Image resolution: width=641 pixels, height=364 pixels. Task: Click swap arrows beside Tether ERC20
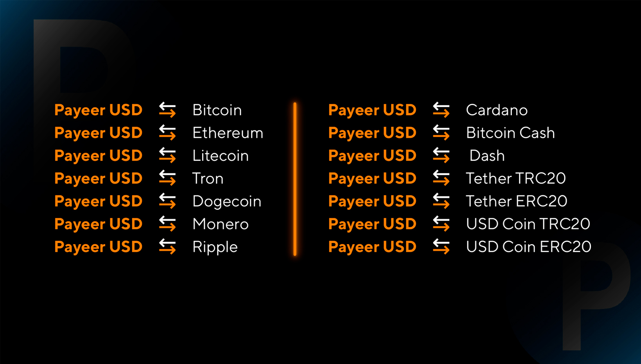(441, 201)
